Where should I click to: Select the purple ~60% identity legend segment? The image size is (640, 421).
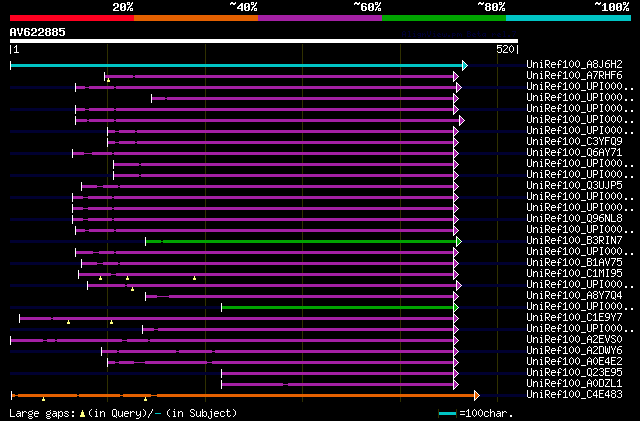point(320,18)
